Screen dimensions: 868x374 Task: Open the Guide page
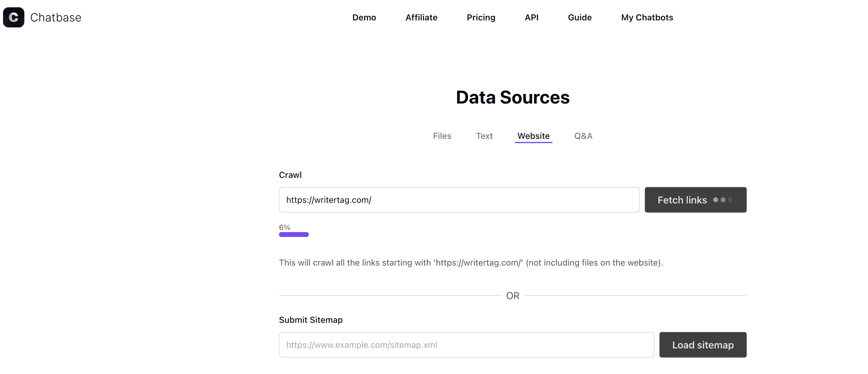[580, 18]
